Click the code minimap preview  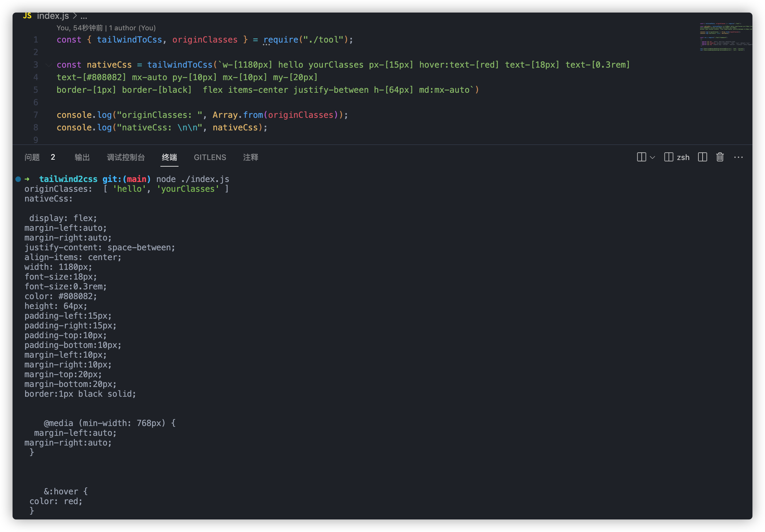coord(725,37)
